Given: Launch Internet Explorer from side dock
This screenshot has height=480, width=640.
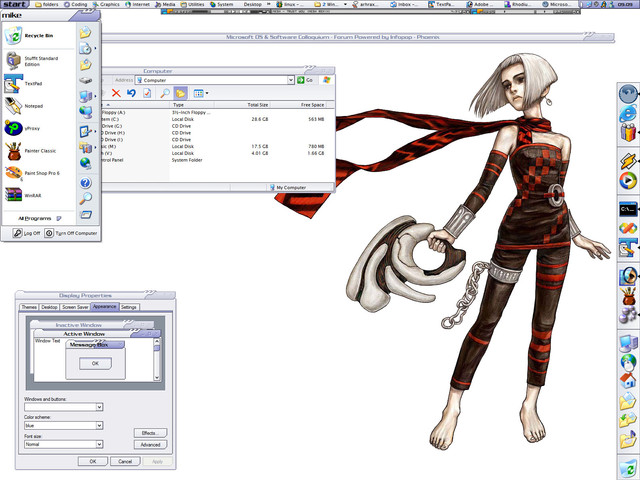Looking at the screenshot, I should 628,113.
